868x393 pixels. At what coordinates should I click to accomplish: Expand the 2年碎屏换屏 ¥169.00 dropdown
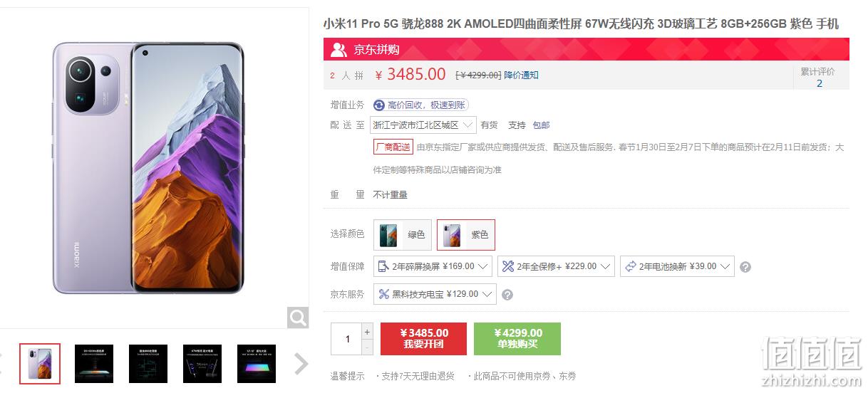(x=433, y=267)
